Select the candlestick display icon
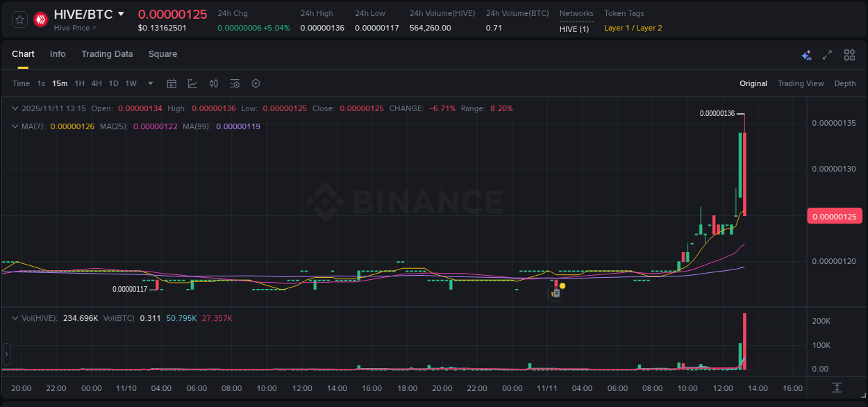 pyautogui.click(x=213, y=83)
